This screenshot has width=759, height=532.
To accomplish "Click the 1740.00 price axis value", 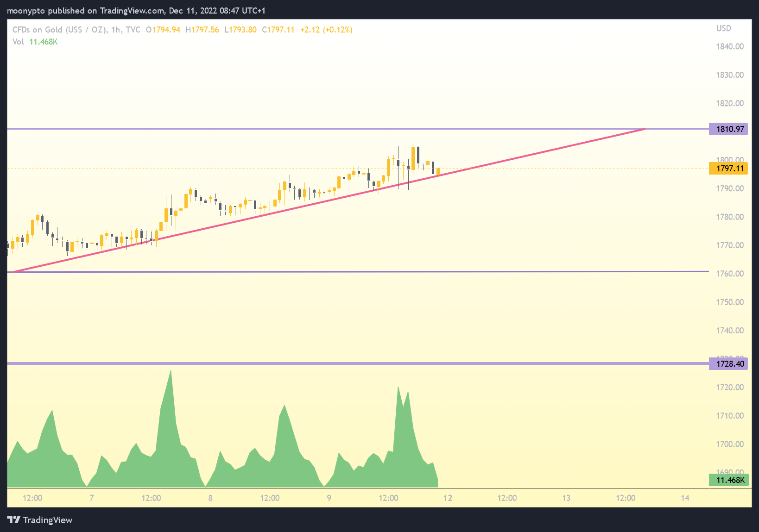I will [730, 331].
